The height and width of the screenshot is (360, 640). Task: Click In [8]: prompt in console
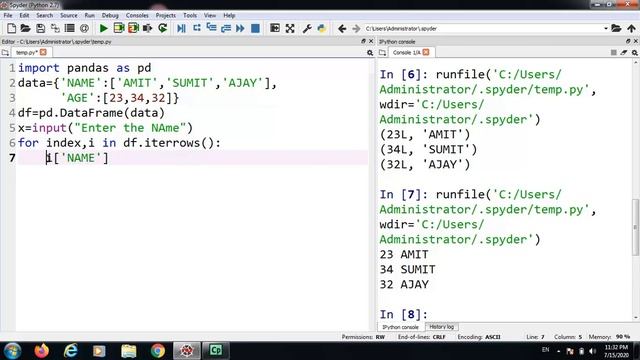(x=403, y=314)
